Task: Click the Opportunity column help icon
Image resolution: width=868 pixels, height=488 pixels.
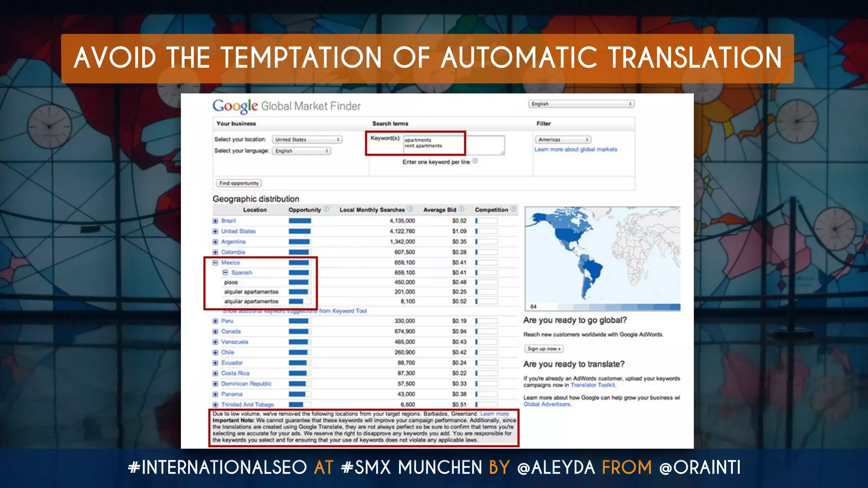Action: pyautogui.click(x=326, y=209)
